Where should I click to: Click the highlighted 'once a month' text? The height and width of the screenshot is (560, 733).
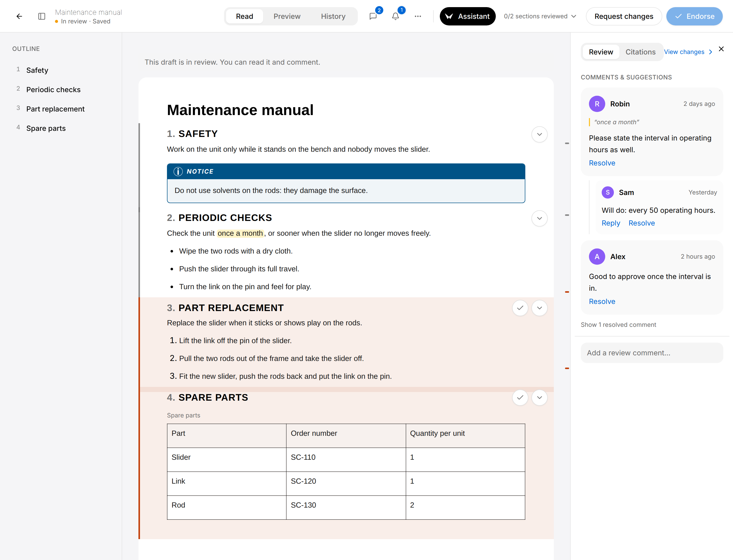(240, 233)
